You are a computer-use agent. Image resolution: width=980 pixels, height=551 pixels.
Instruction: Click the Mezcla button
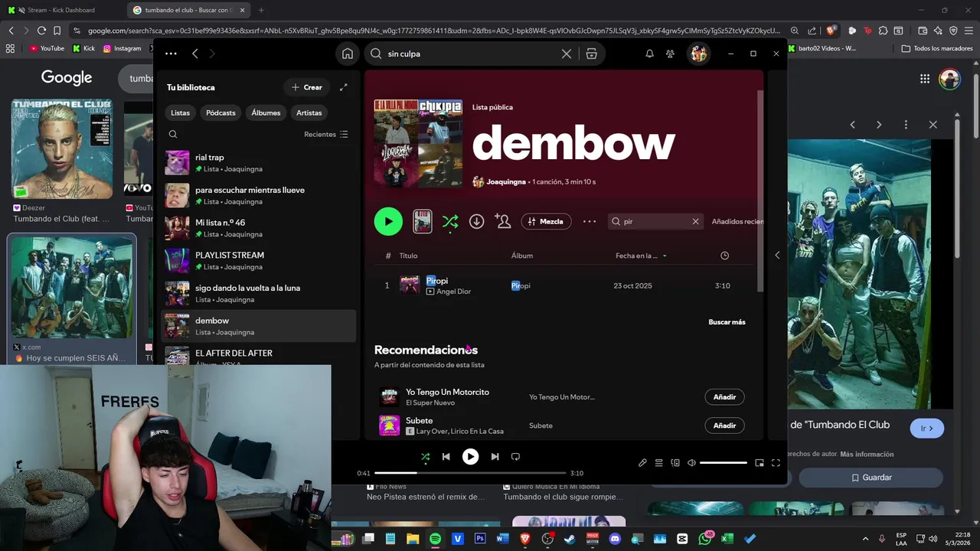546,221
